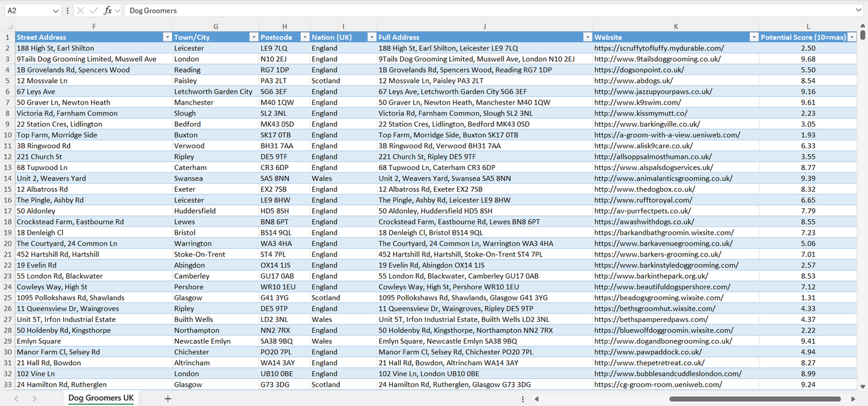
Task: Open the Nation (UK) filter dropdown
Action: [x=371, y=37]
